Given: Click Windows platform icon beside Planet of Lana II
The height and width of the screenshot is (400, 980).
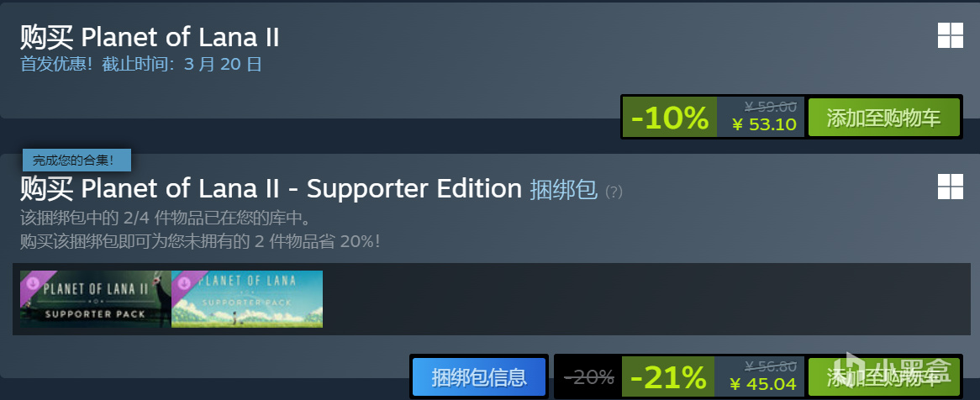Looking at the screenshot, I should click(950, 35).
